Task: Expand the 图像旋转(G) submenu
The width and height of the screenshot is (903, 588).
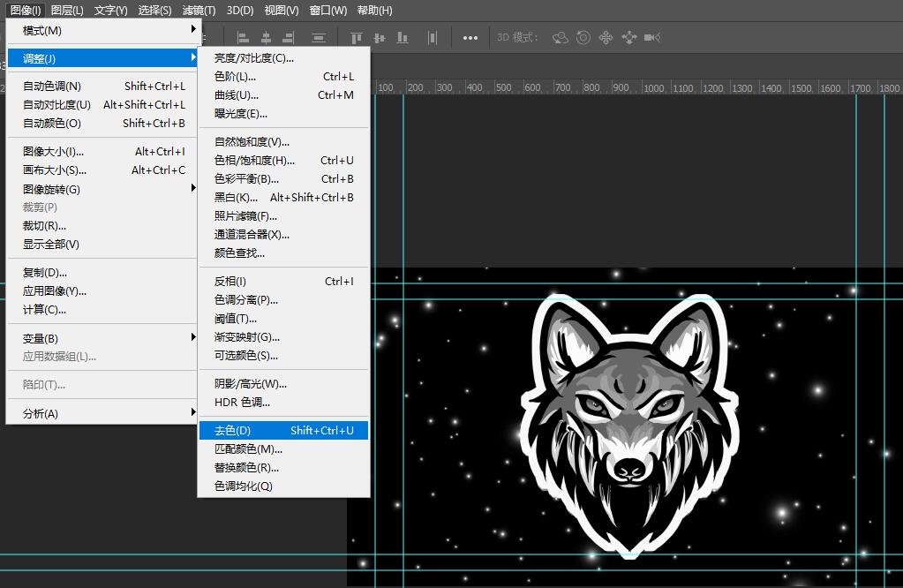Action: [x=102, y=189]
